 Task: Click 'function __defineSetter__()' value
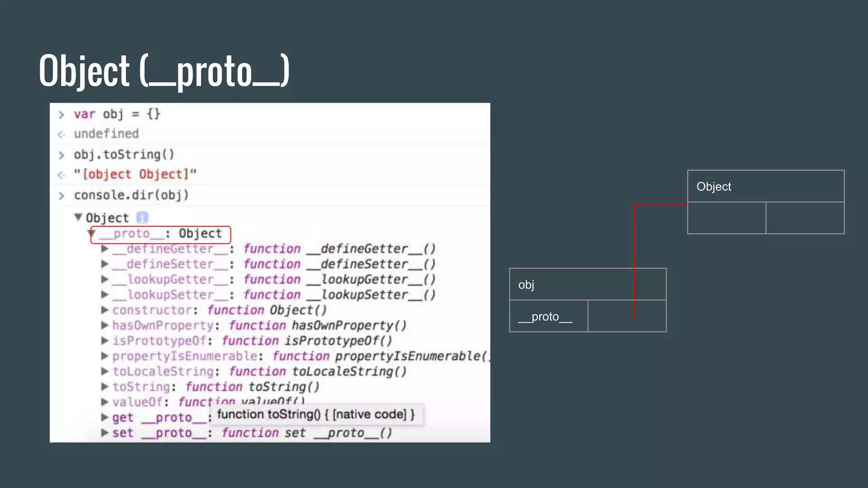click(339, 264)
